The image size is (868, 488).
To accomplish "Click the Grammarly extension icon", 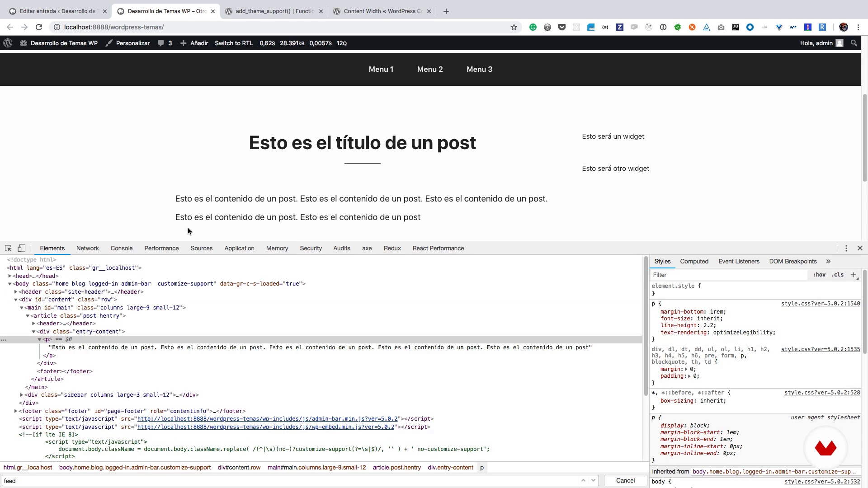I will (533, 27).
